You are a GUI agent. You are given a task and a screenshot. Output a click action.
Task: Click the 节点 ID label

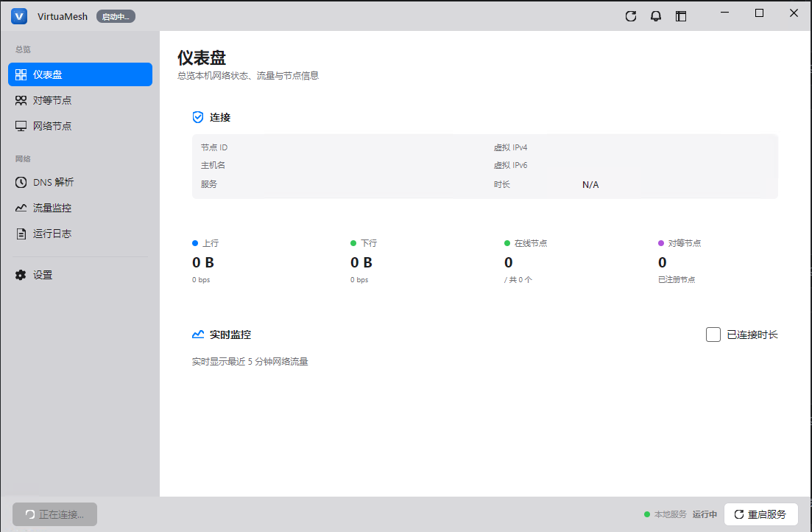[x=214, y=147]
